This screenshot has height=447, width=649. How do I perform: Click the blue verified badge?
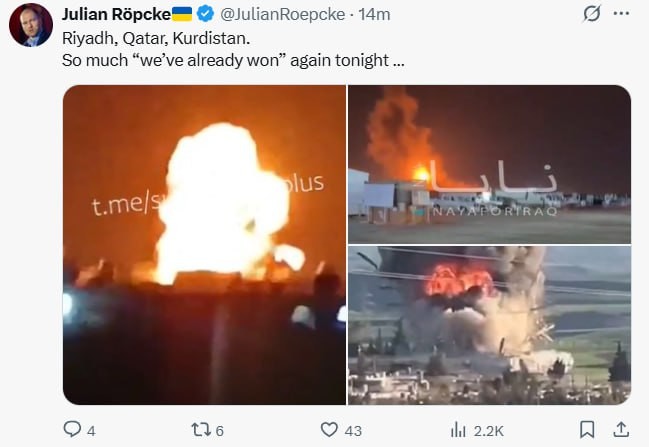click(x=205, y=14)
